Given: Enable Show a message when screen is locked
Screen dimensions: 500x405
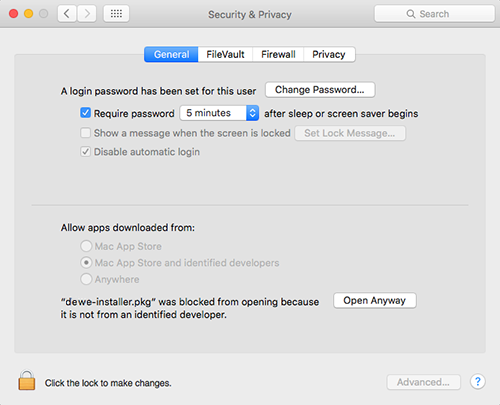Looking at the screenshot, I should tap(85, 133).
